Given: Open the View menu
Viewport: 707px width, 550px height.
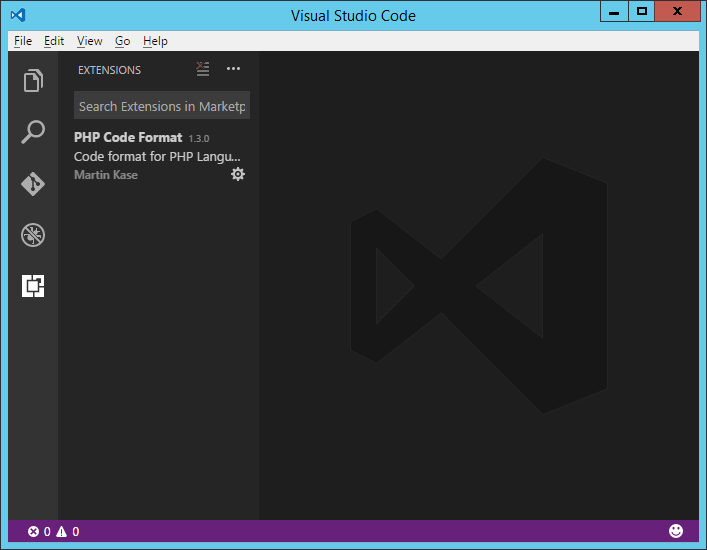Looking at the screenshot, I should (89, 41).
